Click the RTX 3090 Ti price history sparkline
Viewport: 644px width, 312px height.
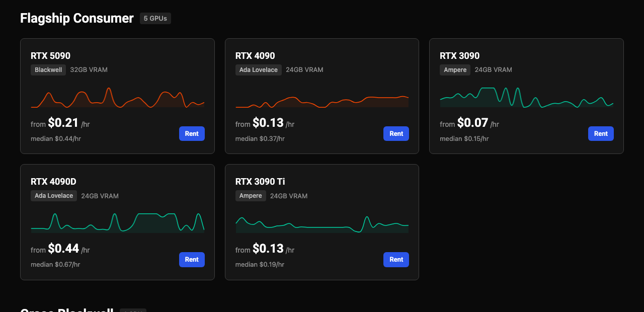(x=322, y=224)
